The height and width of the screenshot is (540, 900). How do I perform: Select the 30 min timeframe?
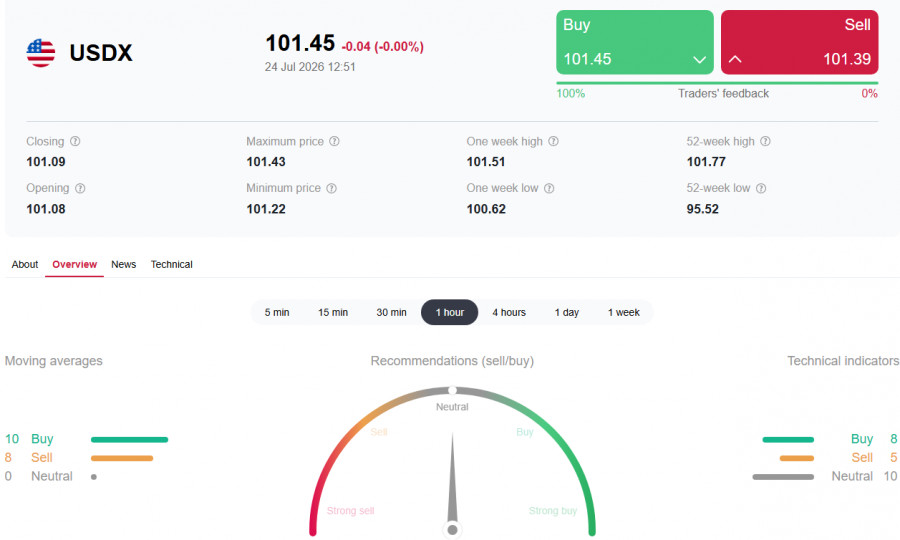(x=391, y=312)
